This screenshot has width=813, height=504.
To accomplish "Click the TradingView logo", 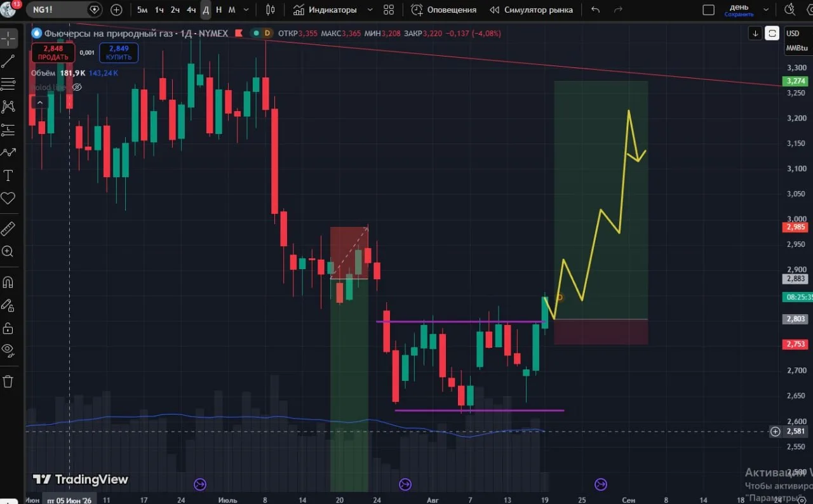I will 81,480.
